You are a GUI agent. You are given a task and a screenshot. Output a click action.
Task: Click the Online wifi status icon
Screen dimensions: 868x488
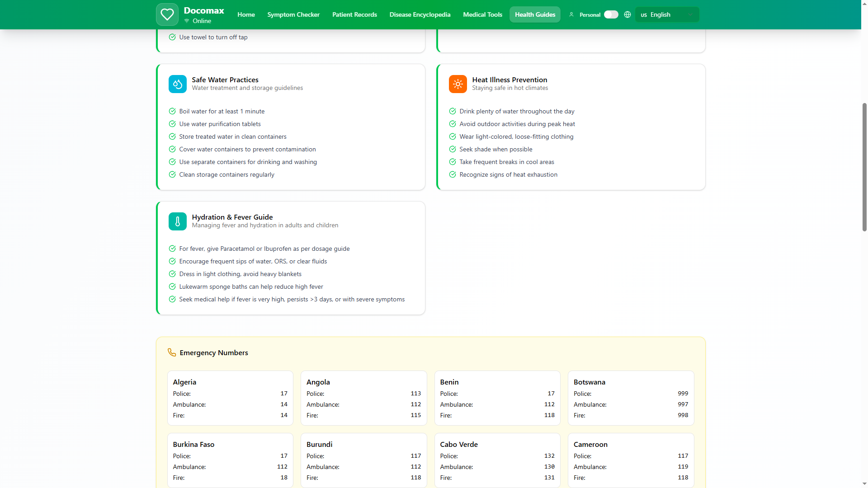(187, 21)
